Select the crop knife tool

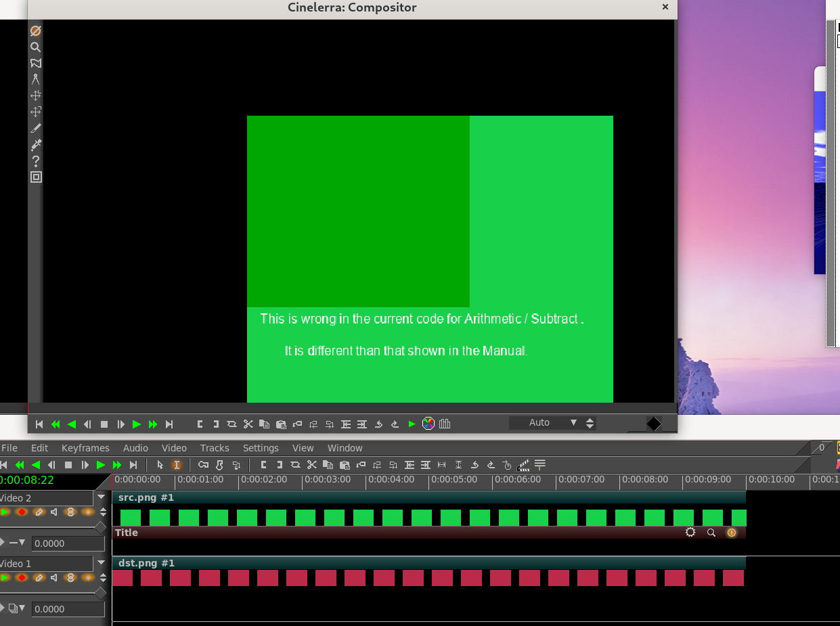click(x=36, y=128)
